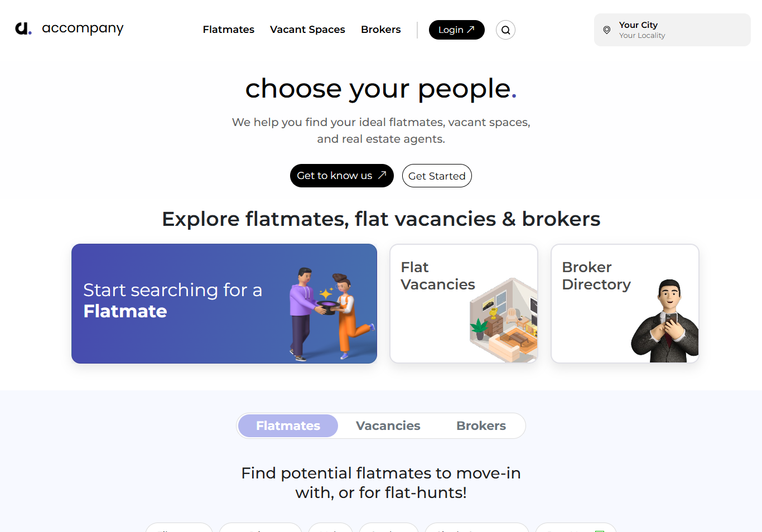Screen dimensions: 762x532
Task: Click the arrow icon inside the Login button
Action: pyautogui.click(x=471, y=30)
